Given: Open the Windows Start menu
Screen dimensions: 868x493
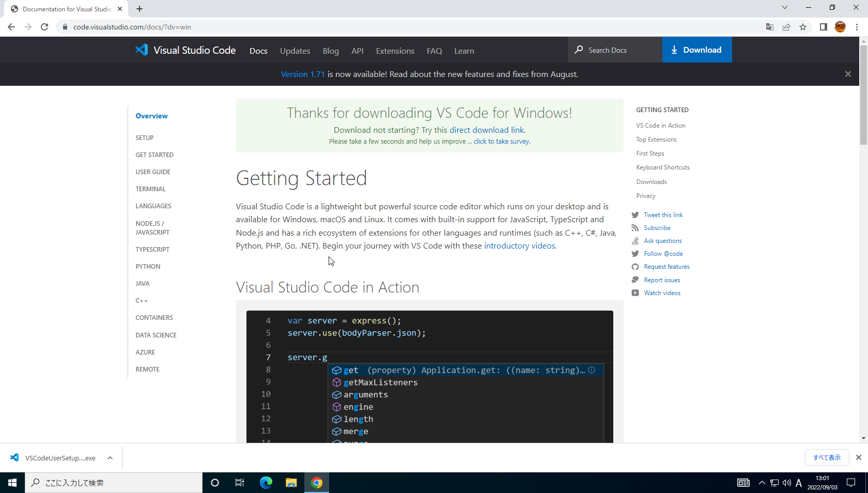Looking at the screenshot, I should click(12, 483).
